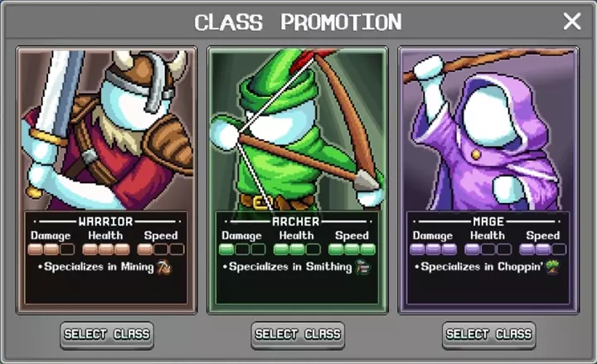Viewport: 597px width, 364px height.
Task: Click the MAGE class name heading
Action: click(488, 221)
